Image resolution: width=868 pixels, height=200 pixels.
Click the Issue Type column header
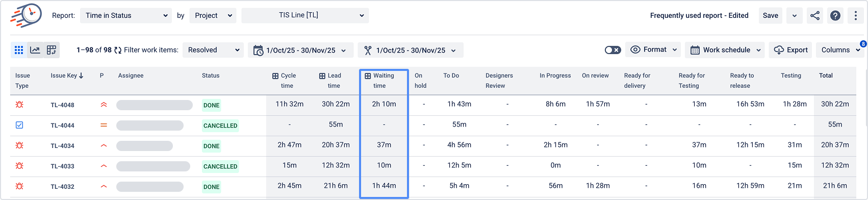pyautogui.click(x=22, y=81)
